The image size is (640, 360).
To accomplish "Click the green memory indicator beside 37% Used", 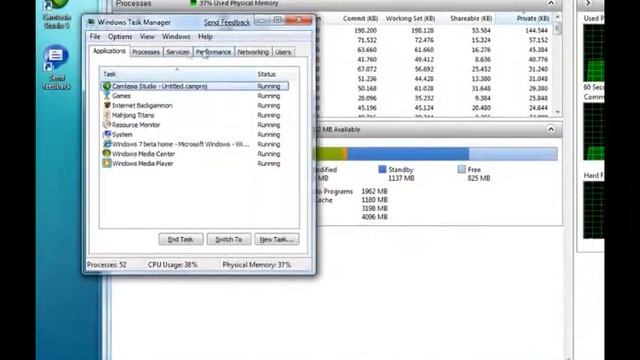I will pos(194,3).
